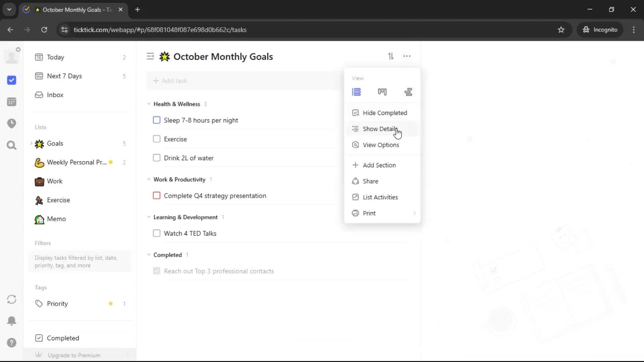This screenshot has height=362, width=644.
Task: Choose Hide Completed from the menu
Action: pos(385,113)
